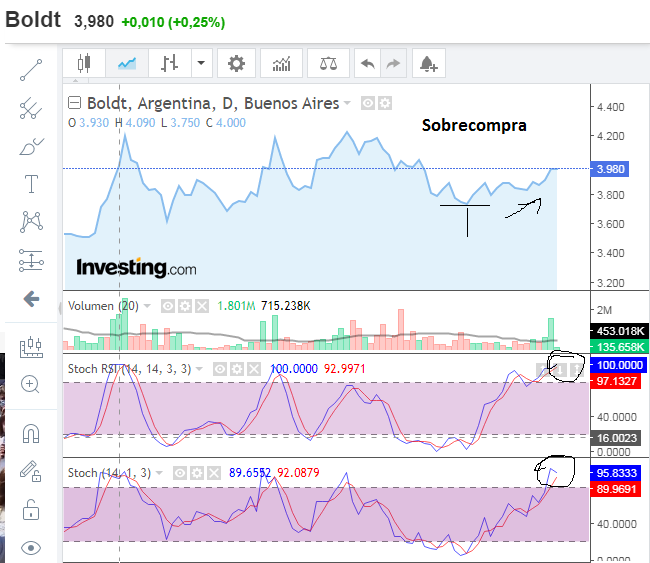Screen dimensions: 650x563
Task: Toggle magnet mode in left sidebar
Action: click(31, 433)
